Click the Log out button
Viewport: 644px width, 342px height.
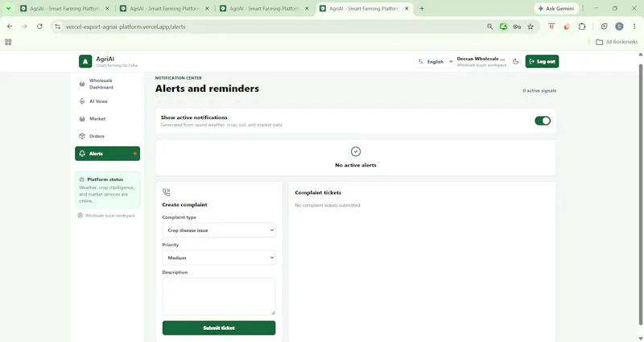542,62
